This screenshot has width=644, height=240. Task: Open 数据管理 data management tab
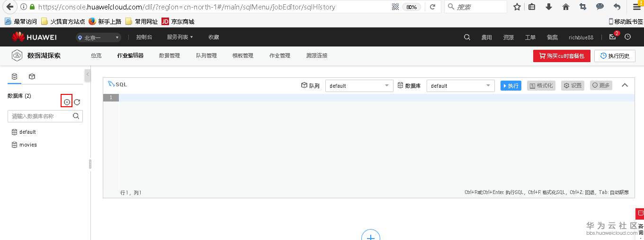(170, 55)
